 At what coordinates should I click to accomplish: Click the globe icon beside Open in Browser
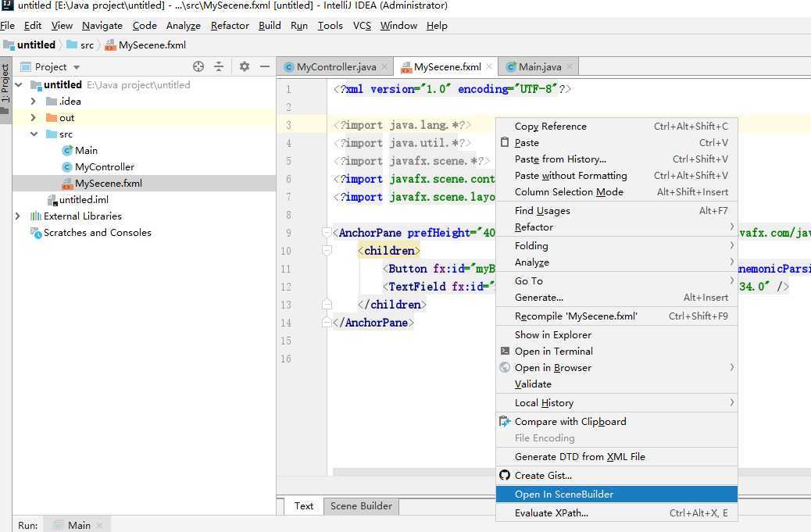(505, 368)
